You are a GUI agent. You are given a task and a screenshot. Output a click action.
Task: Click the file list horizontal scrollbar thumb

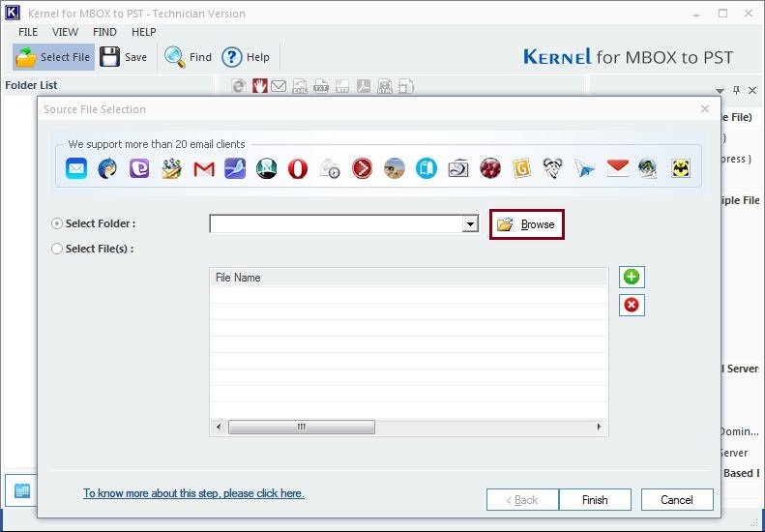[302, 428]
